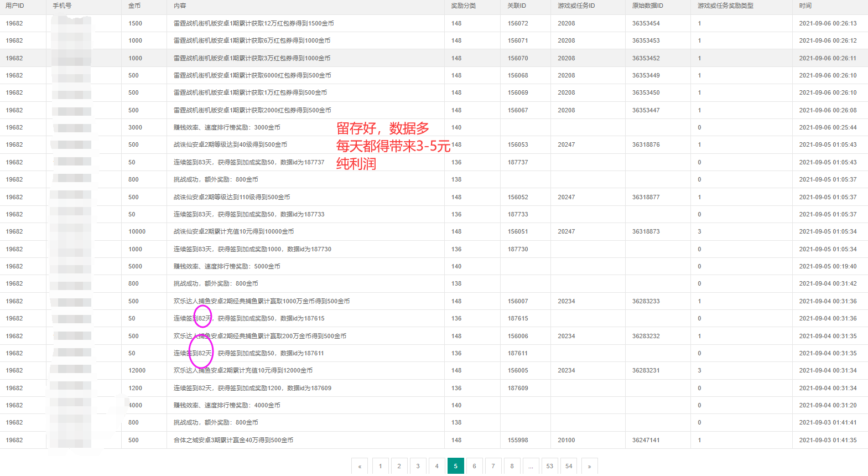The width and height of the screenshot is (868, 476).
Task: Jump to page 2 of results
Action: pos(399,466)
